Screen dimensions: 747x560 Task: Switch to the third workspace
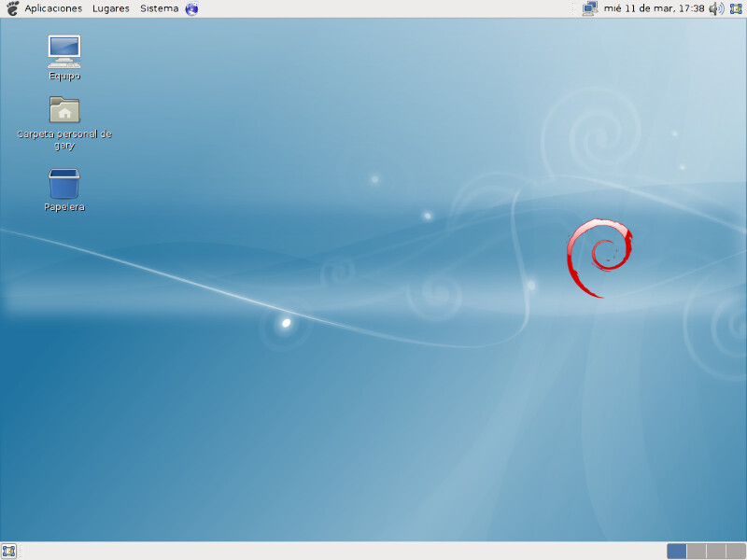(716, 551)
